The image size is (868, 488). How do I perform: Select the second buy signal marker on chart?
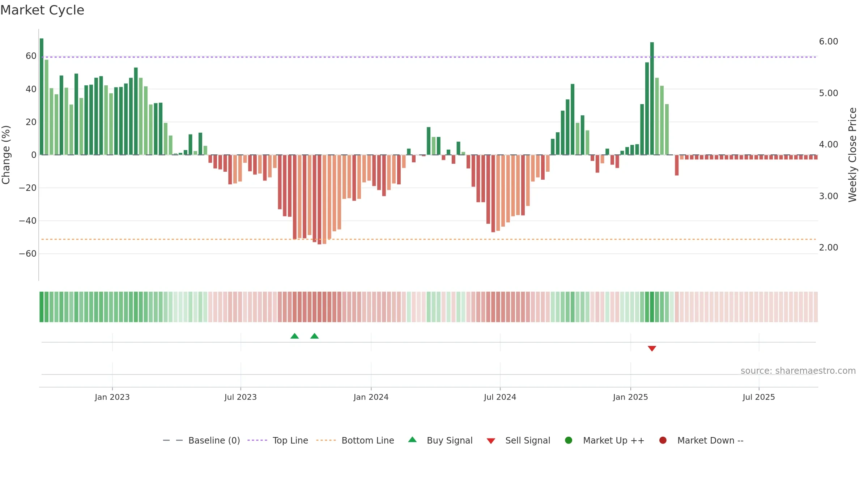[315, 336]
